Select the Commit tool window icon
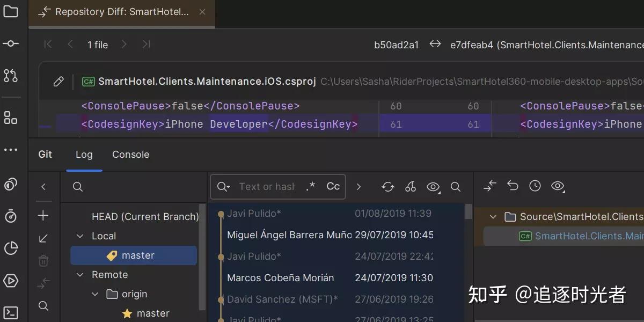 [x=11, y=43]
